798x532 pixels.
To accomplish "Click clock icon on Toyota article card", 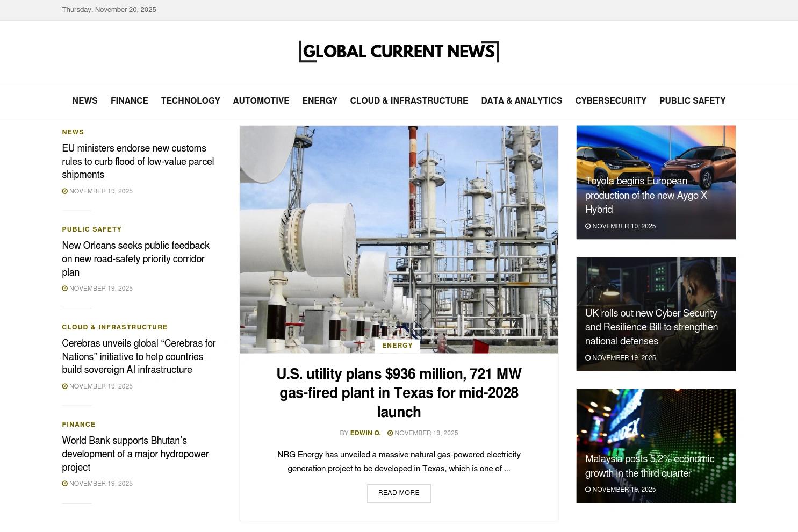I will pos(588,226).
